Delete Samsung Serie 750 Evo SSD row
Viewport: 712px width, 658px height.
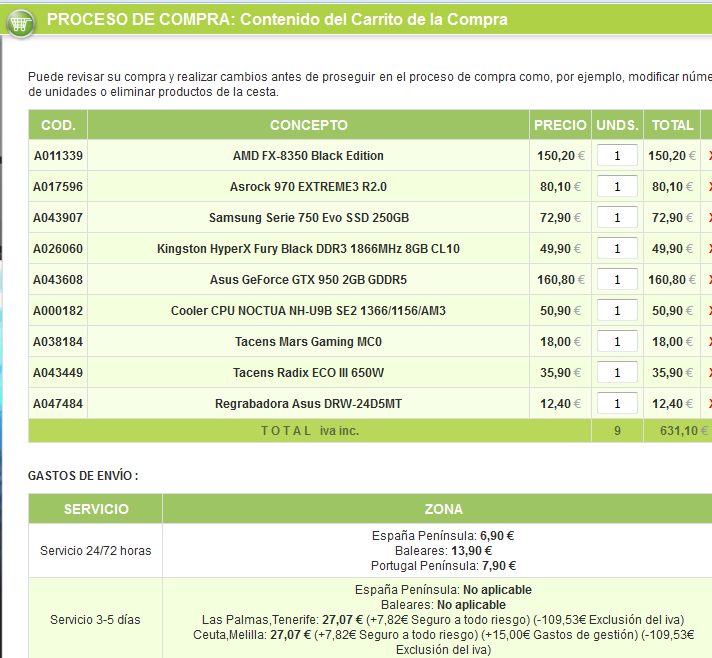pos(710,218)
